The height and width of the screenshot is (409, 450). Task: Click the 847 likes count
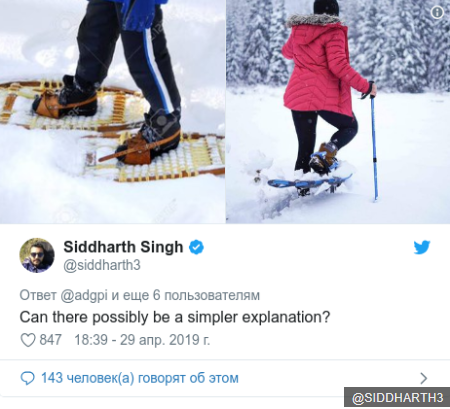[50, 340]
